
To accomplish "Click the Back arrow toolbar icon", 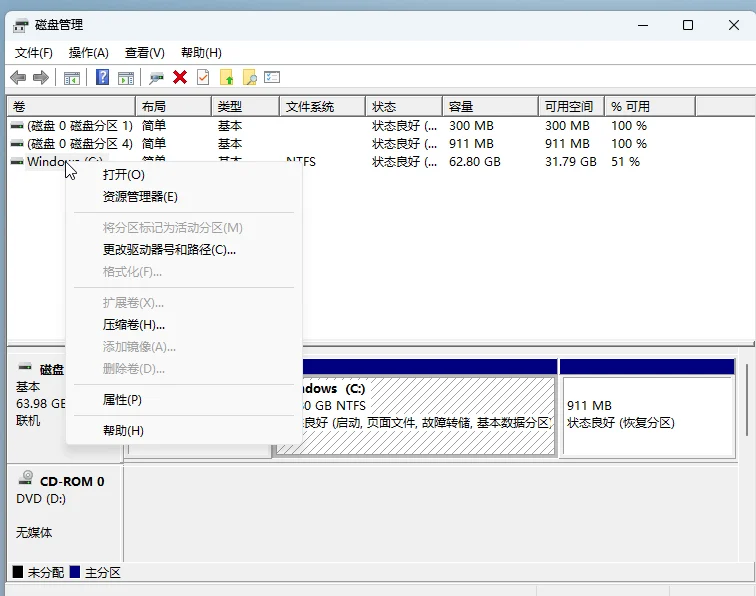I will 18,77.
